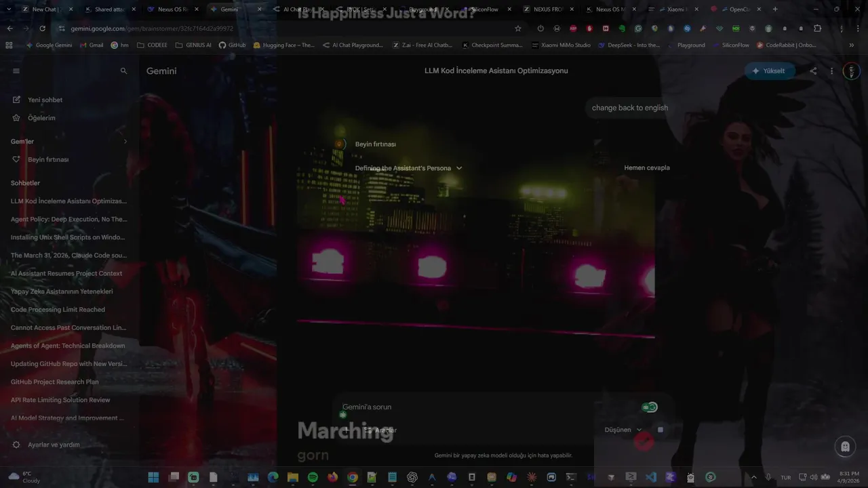Switch to the 'Shared atta' browser tab
The image size is (868, 488).
[x=111, y=9]
